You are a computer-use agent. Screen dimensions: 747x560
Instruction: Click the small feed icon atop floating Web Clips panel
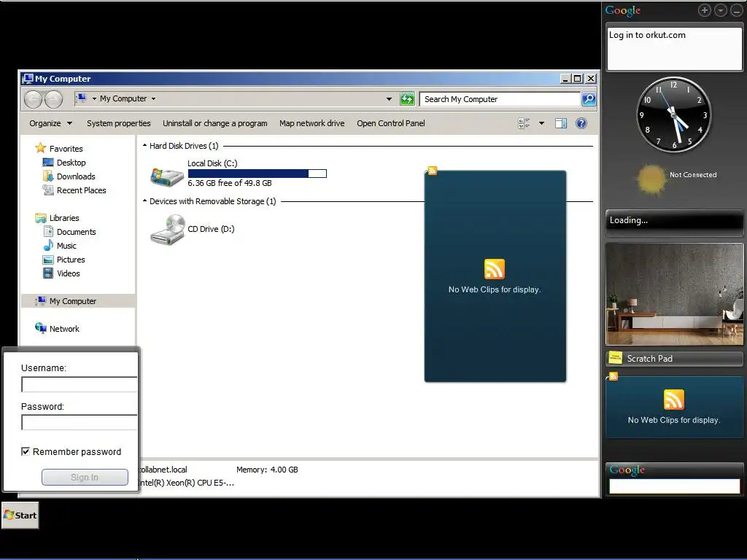432,171
